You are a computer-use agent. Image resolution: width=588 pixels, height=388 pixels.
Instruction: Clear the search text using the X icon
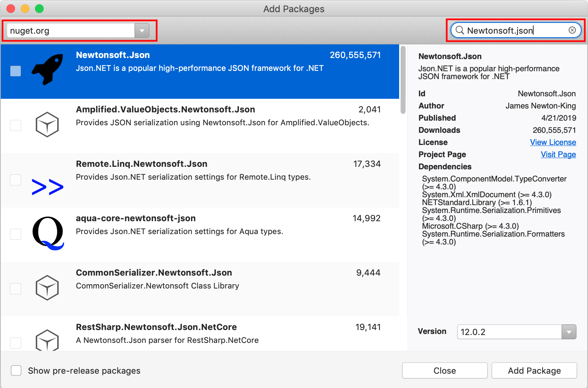tap(572, 30)
